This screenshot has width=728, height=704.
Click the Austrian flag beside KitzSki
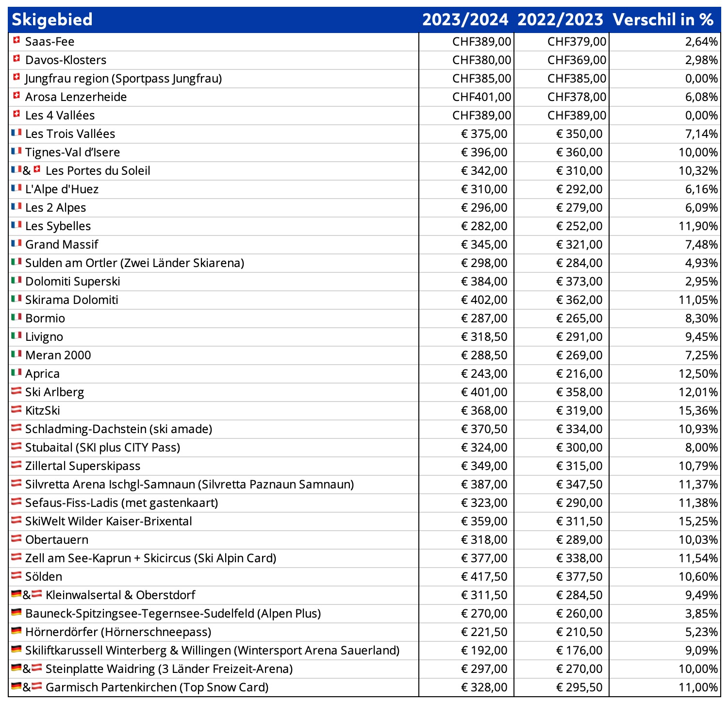pos(17,409)
